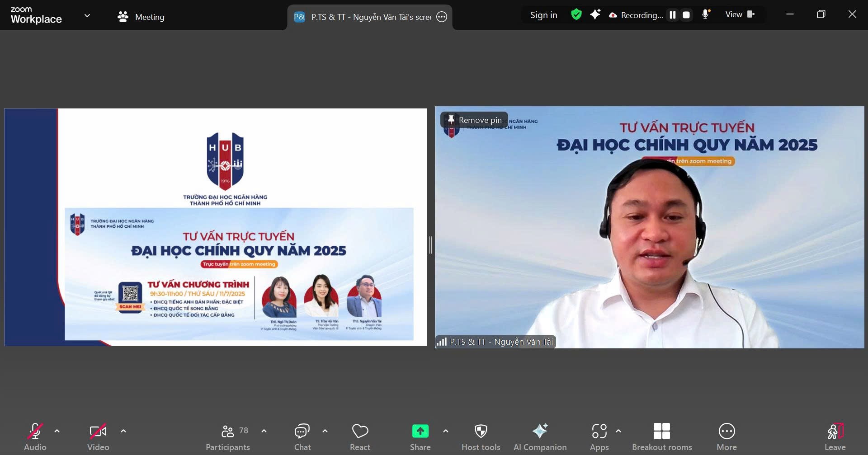Viewport: 868px width, 455px height.
Task: Expand video options arrow next to Video
Action: click(123, 431)
